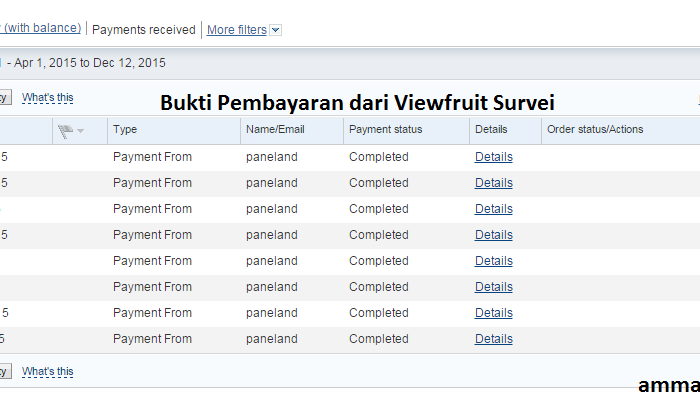Open the What's this link below the table
Image resolution: width=700 pixels, height=405 pixels.
pyautogui.click(x=48, y=372)
